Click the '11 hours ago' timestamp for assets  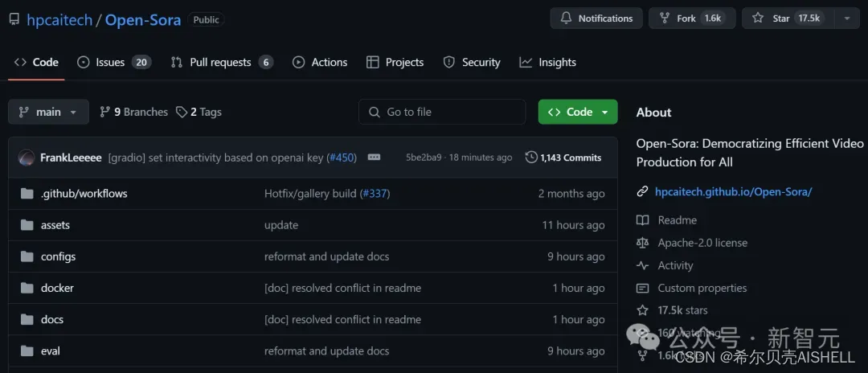(x=574, y=225)
